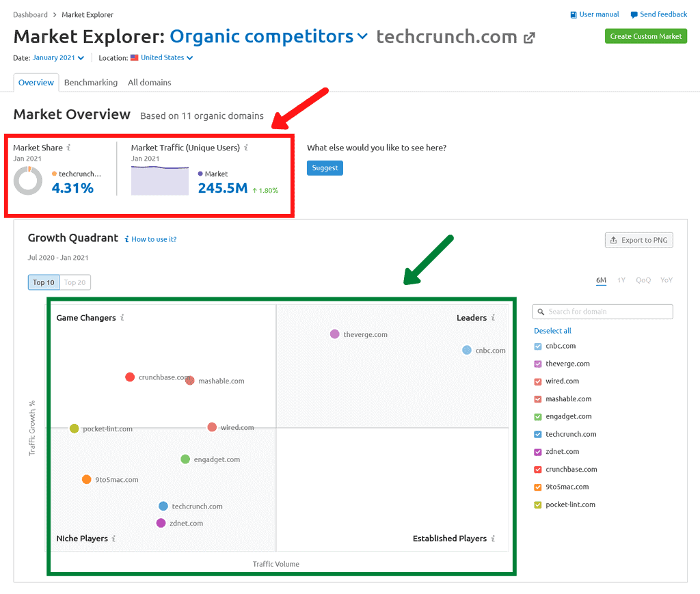Click the Create Custom Market button
The width and height of the screenshot is (700, 594).
coord(646,36)
